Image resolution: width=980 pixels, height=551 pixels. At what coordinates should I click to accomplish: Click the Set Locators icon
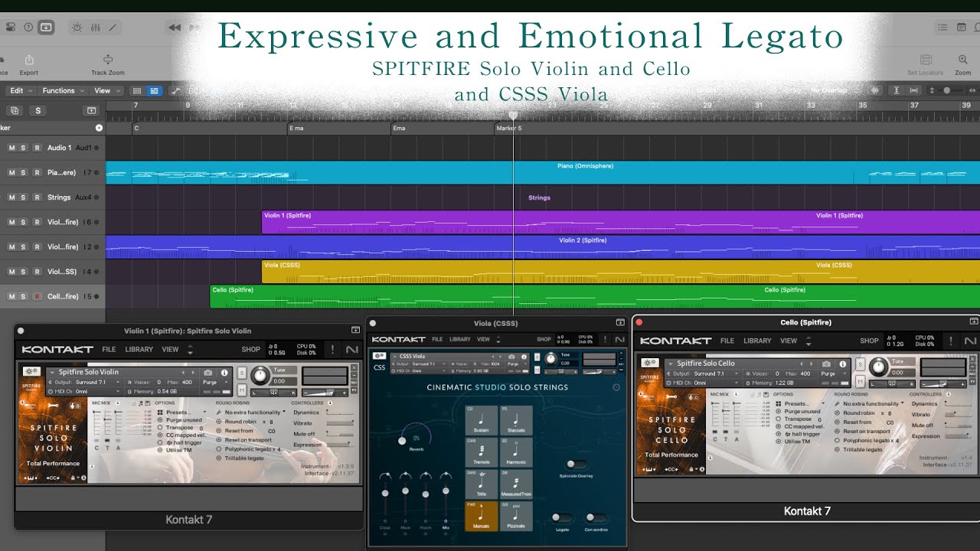pos(926,60)
